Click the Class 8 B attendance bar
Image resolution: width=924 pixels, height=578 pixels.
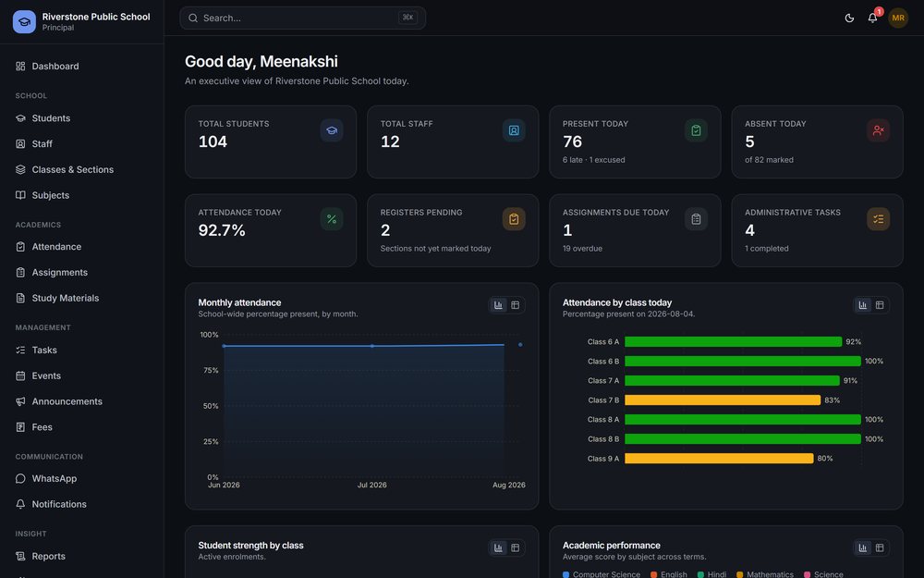tap(743, 438)
